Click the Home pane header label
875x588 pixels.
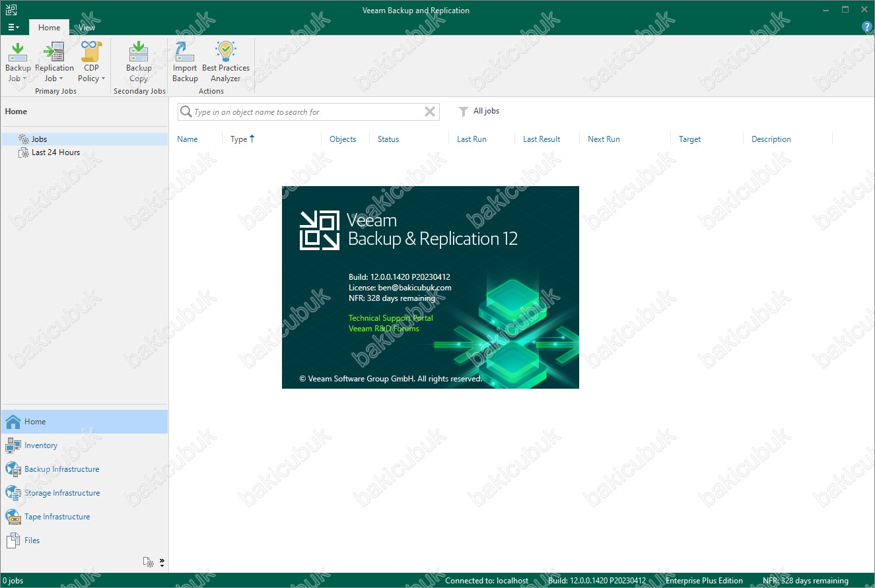(x=16, y=112)
